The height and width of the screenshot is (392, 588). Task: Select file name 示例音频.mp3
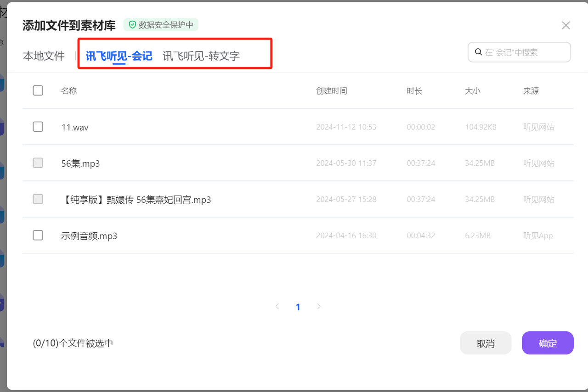[89, 236]
